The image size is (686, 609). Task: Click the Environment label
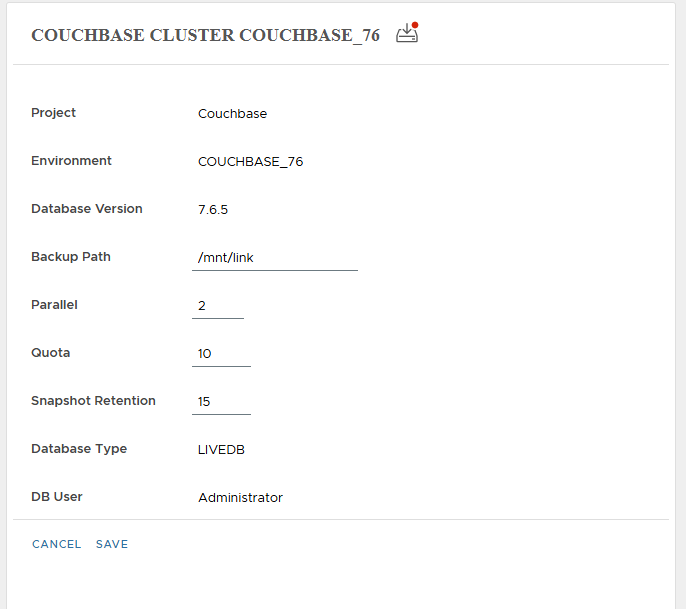[71, 161]
